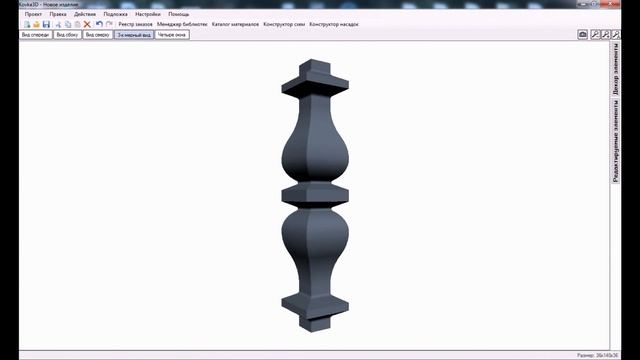Switch to Вид спереди view
This screenshot has width=640, height=360.
[x=36, y=35]
